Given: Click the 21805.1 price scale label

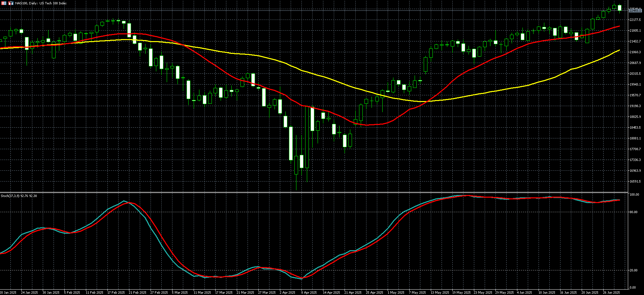Looking at the screenshot, I should pos(635,31).
